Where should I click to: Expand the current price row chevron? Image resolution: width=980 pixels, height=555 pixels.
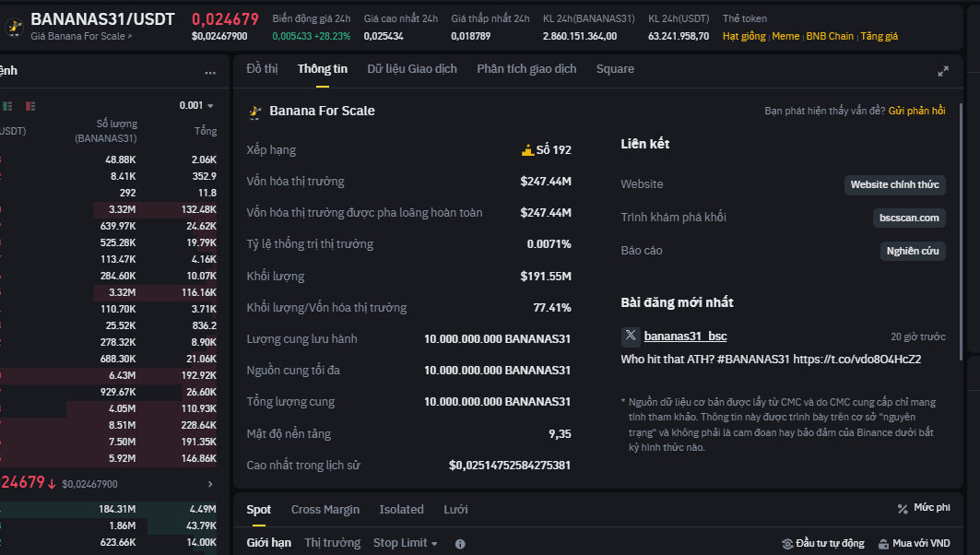click(x=210, y=484)
